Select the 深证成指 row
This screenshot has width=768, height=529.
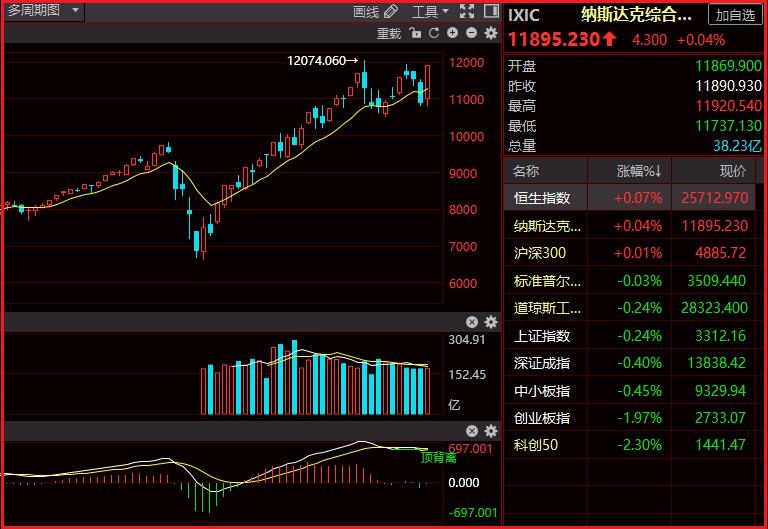630,362
